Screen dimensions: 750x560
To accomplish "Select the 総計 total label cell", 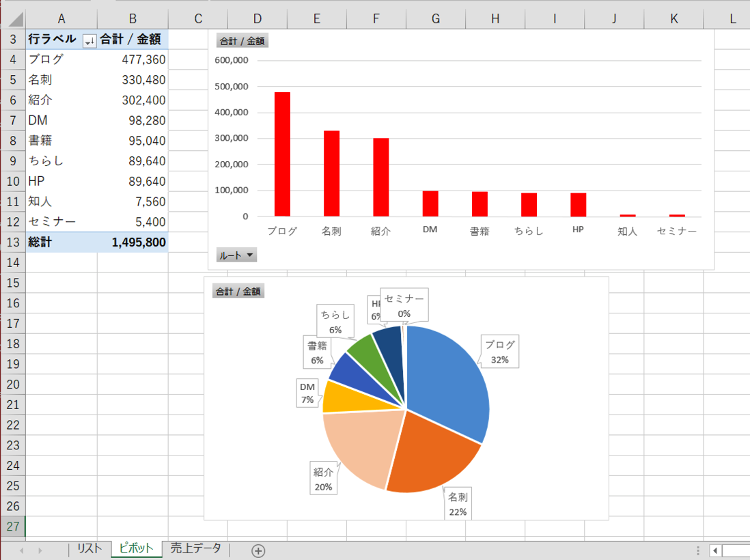I will pyautogui.click(x=61, y=242).
